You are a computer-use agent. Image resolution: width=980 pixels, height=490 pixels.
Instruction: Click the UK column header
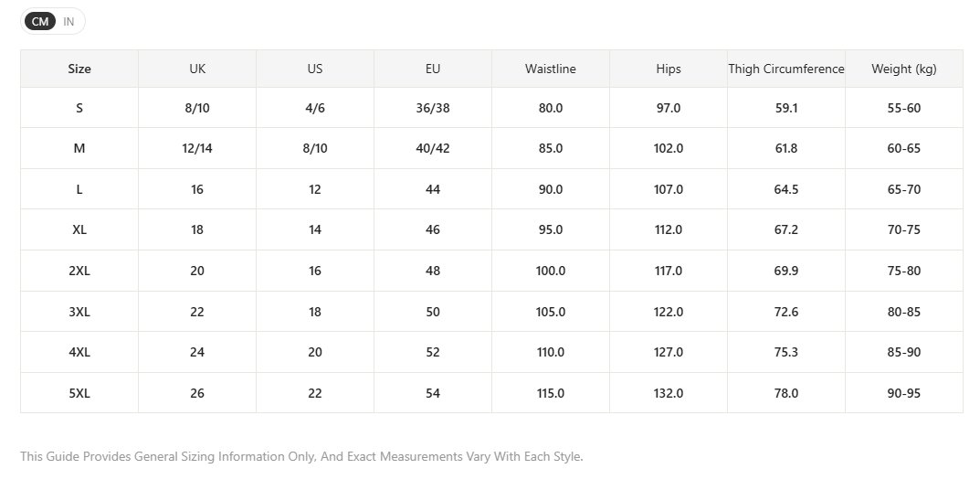click(197, 69)
